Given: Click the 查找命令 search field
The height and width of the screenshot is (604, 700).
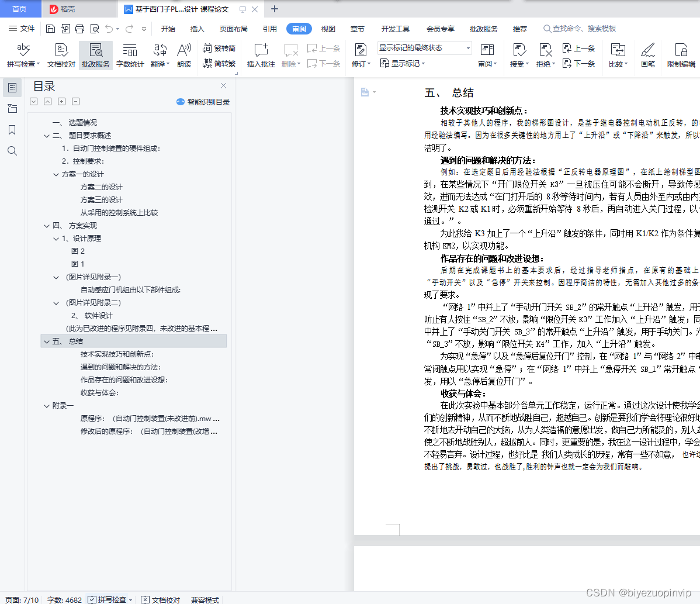Looking at the screenshot, I should 578,28.
